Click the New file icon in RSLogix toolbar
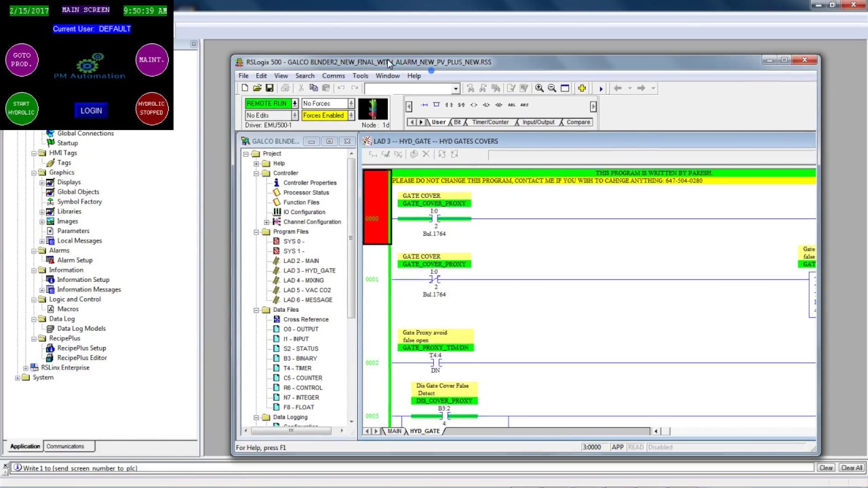 coord(245,88)
